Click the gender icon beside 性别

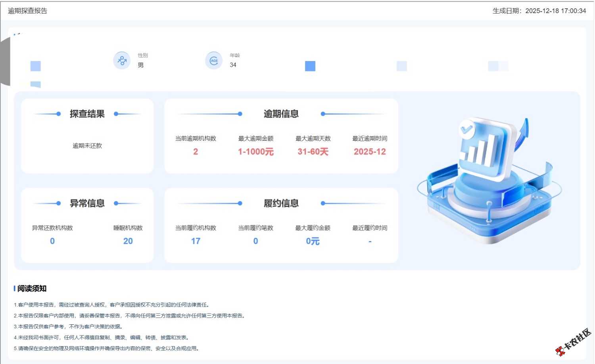point(122,61)
